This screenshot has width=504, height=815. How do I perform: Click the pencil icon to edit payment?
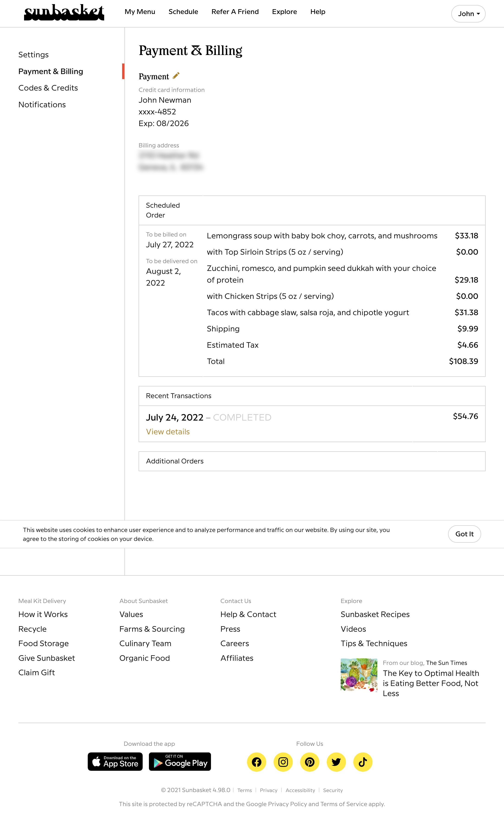[176, 76]
